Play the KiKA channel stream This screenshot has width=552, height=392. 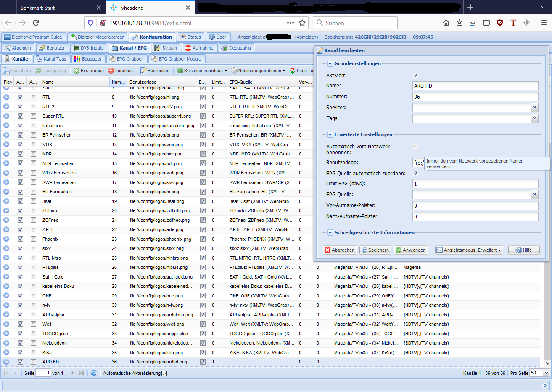coord(6,353)
